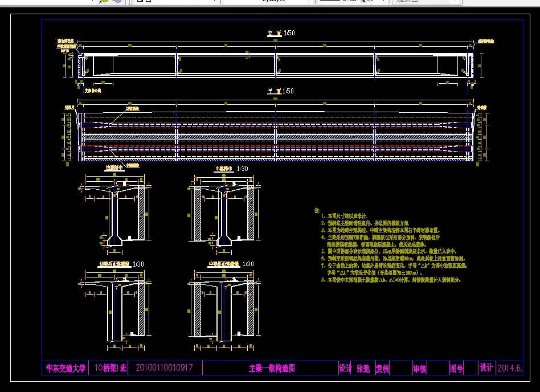Select the 注: heading of the notes
This screenshot has width=540, height=392.
pyautogui.click(x=317, y=210)
